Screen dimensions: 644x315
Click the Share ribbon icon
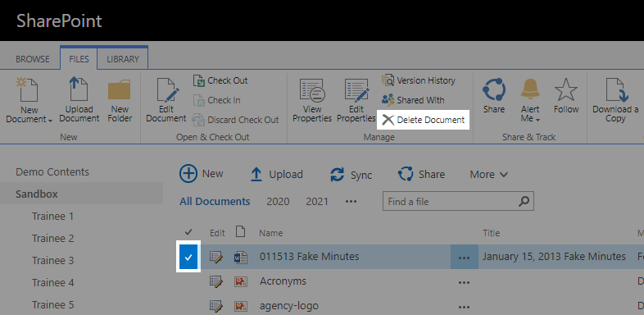(494, 89)
